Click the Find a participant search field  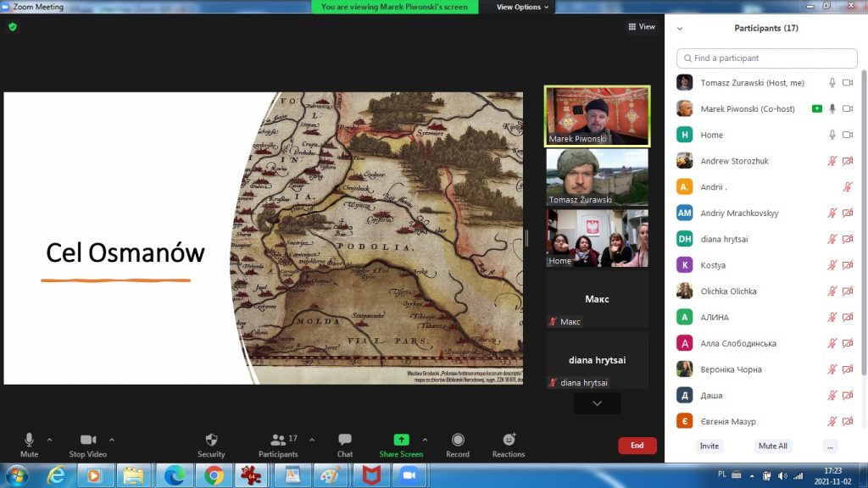coord(767,58)
